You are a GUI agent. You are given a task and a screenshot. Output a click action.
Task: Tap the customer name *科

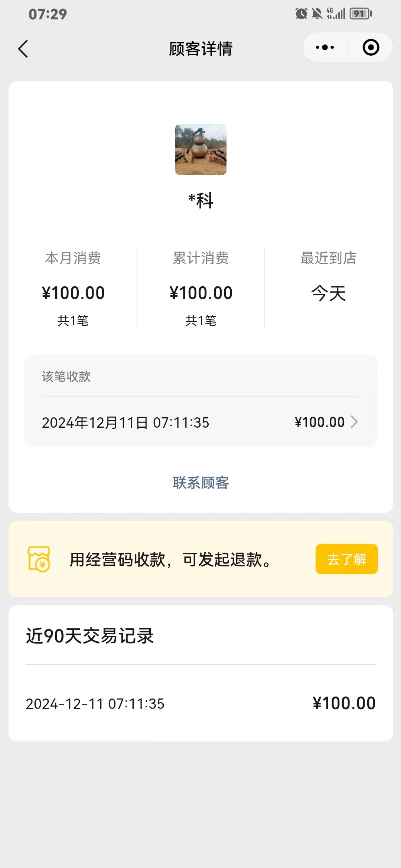[x=201, y=201]
